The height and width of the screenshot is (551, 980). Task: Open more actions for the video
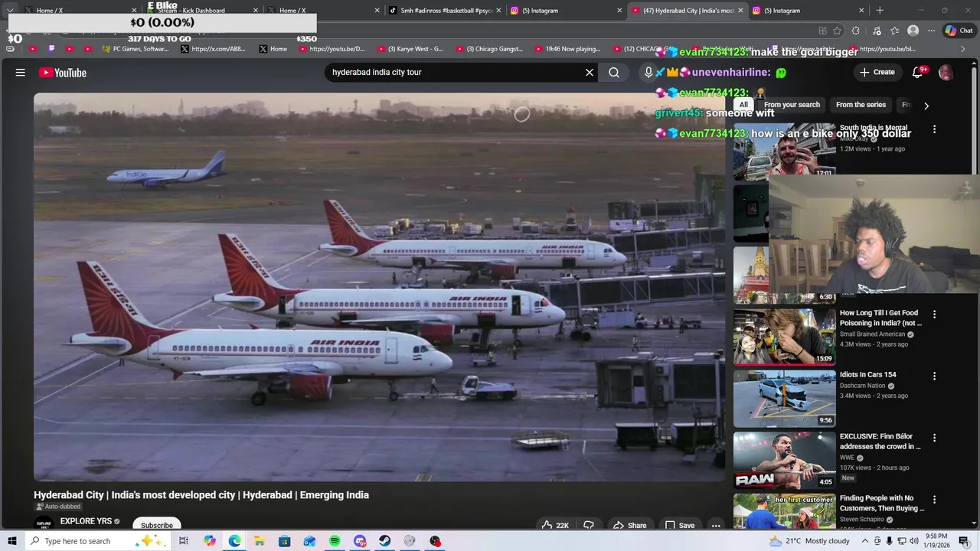[716, 526]
